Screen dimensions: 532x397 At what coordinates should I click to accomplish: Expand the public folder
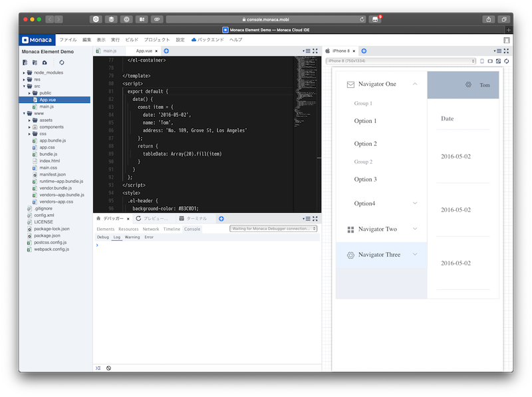point(29,93)
